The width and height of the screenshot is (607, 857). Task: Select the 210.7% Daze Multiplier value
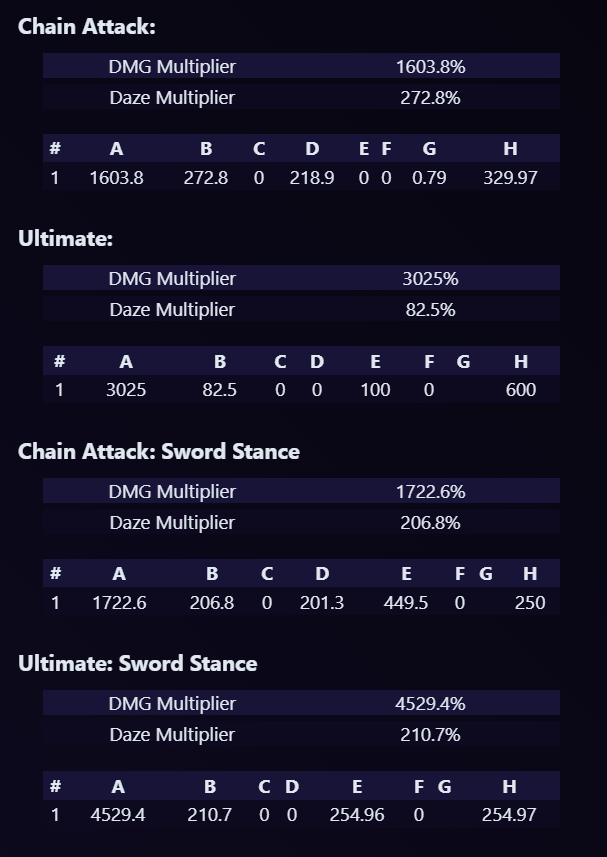coord(430,735)
